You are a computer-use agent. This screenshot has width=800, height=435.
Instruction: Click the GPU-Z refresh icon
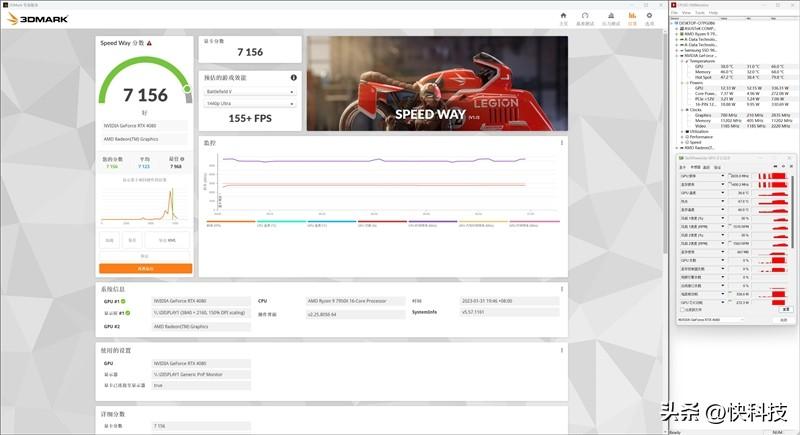pyautogui.click(x=784, y=167)
